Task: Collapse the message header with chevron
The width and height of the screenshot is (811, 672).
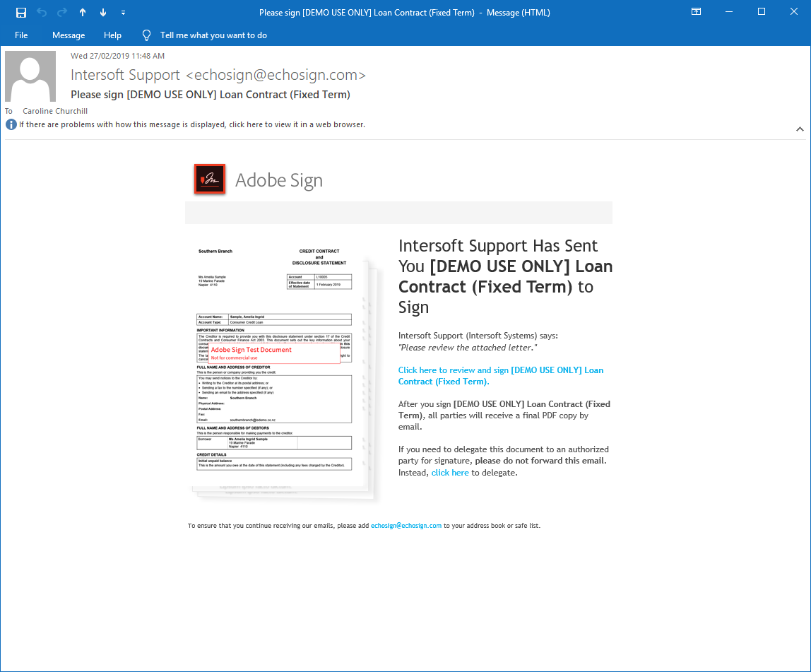Action: point(800,129)
